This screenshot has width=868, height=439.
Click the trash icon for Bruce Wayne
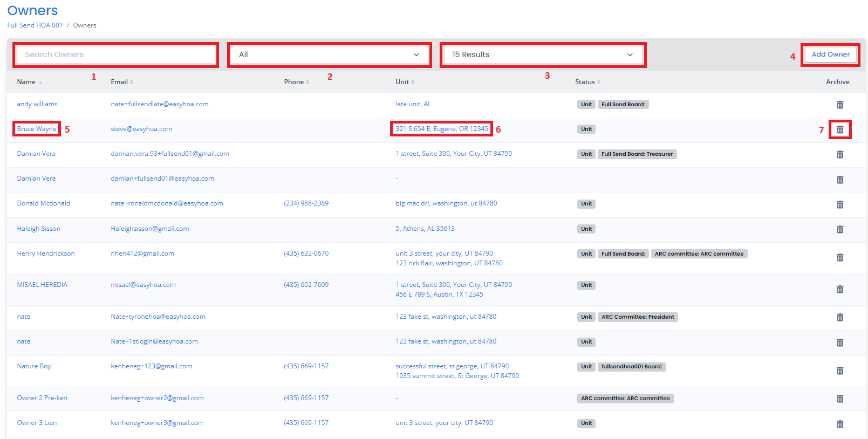coord(840,129)
